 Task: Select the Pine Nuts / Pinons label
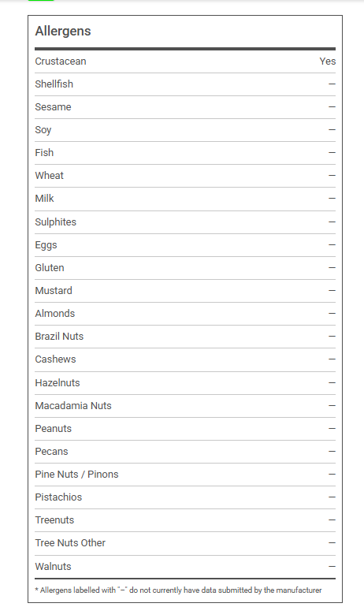(76, 475)
